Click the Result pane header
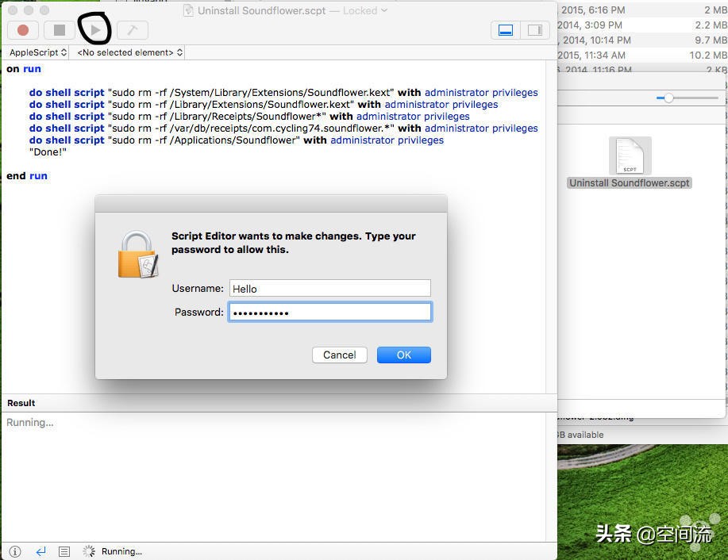This screenshot has width=728, height=560. (x=279, y=403)
